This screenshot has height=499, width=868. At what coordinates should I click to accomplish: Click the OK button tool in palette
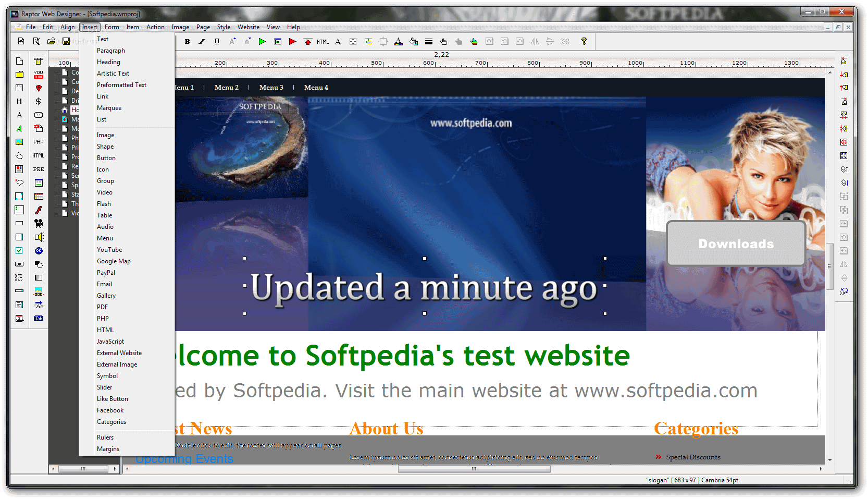pos(19,264)
